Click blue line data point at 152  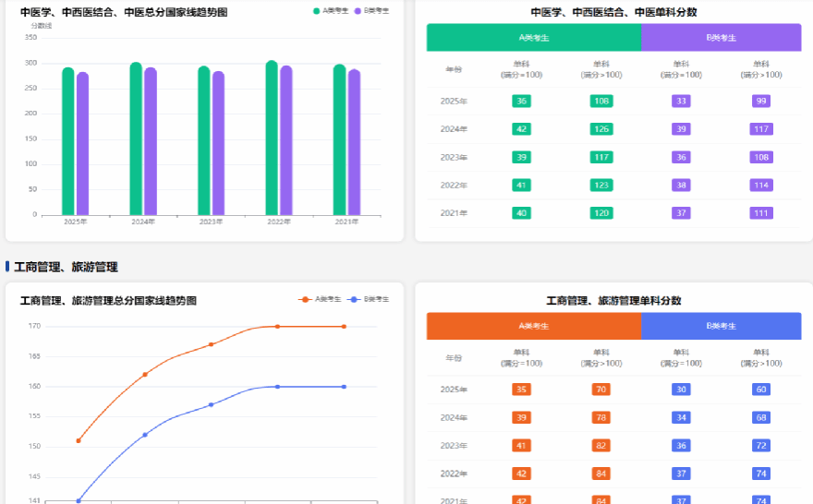pos(145,434)
